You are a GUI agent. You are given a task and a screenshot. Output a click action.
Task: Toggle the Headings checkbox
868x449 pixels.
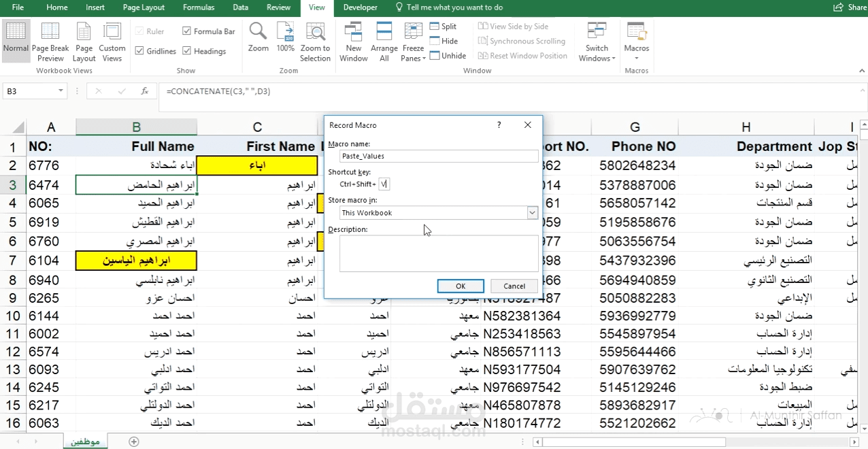(x=186, y=51)
